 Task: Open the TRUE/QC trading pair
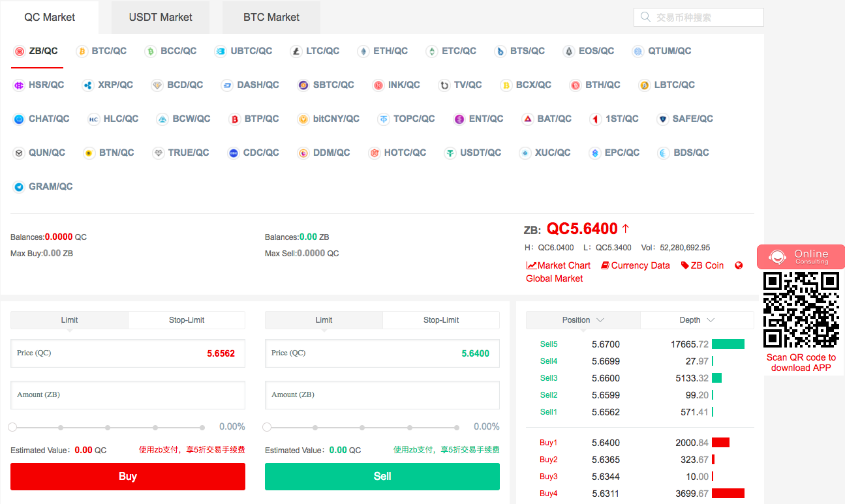181,153
